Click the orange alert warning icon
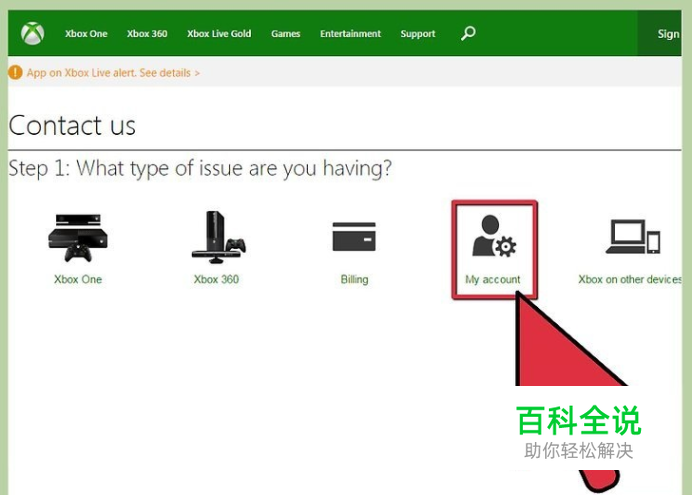 click(x=15, y=72)
